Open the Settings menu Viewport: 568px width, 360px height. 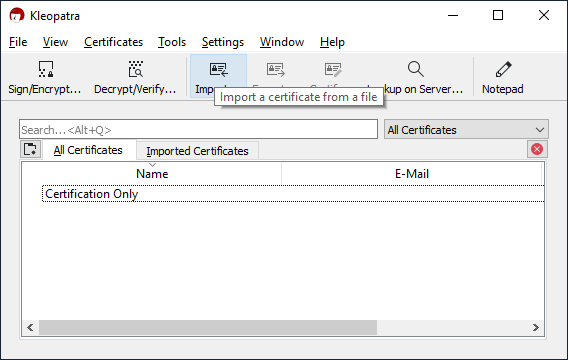coord(223,42)
